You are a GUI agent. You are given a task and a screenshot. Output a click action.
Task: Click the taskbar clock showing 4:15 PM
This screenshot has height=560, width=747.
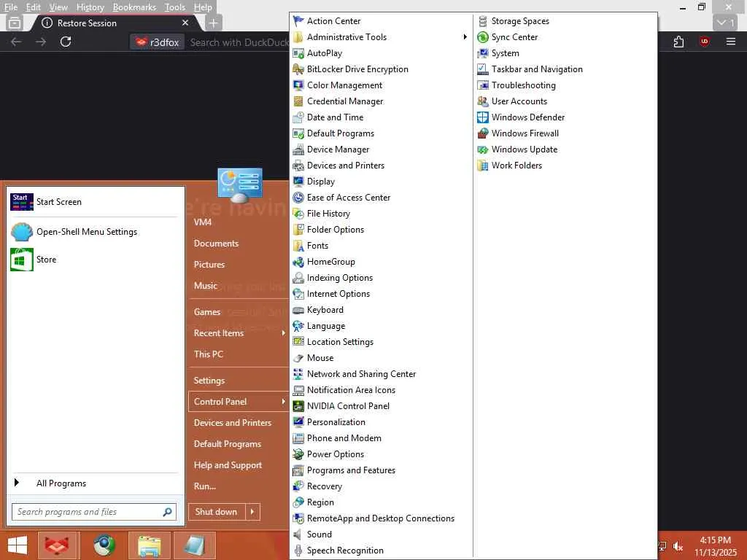(x=716, y=546)
